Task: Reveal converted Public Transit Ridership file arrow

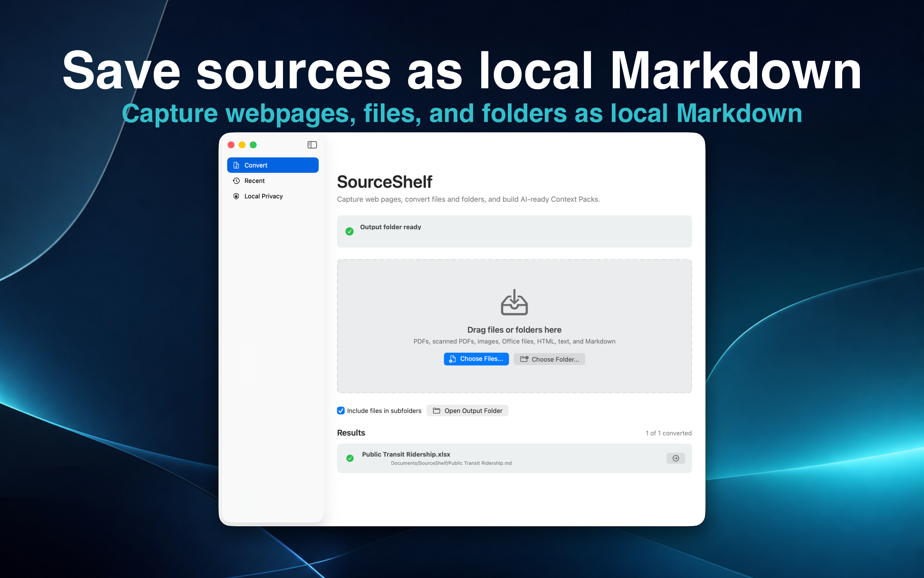Action: [x=675, y=458]
